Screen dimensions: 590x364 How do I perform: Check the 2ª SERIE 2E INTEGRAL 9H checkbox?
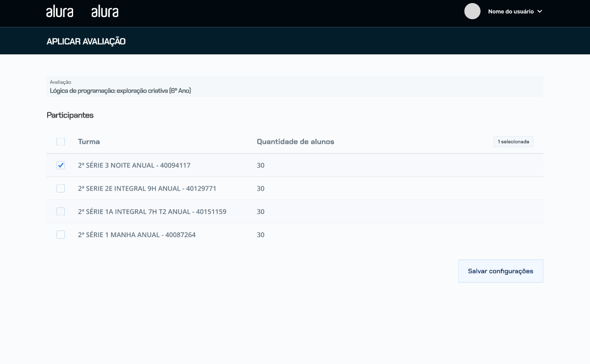pyautogui.click(x=61, y=188)
